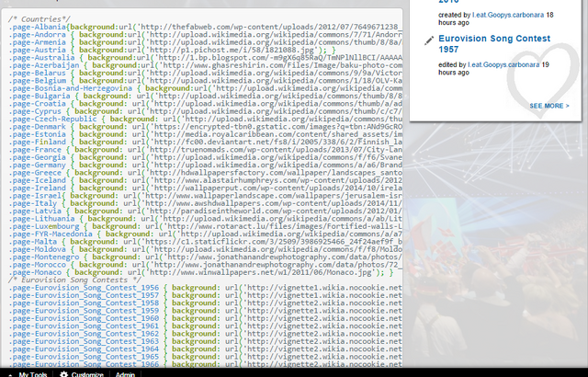Click the .page-Germany selector
The width and height of the screenshot is (588, 377).
click(37, 166)
